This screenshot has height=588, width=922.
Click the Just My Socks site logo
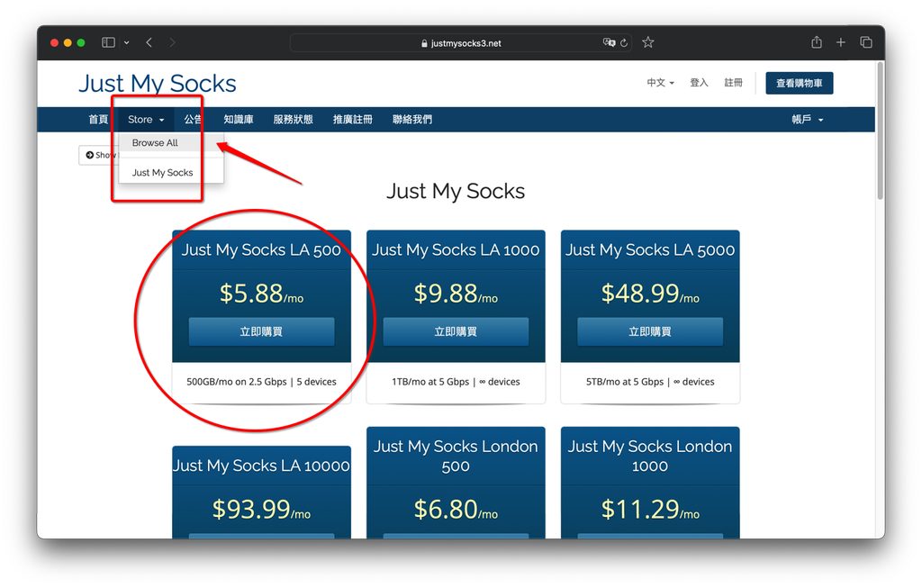158,84
